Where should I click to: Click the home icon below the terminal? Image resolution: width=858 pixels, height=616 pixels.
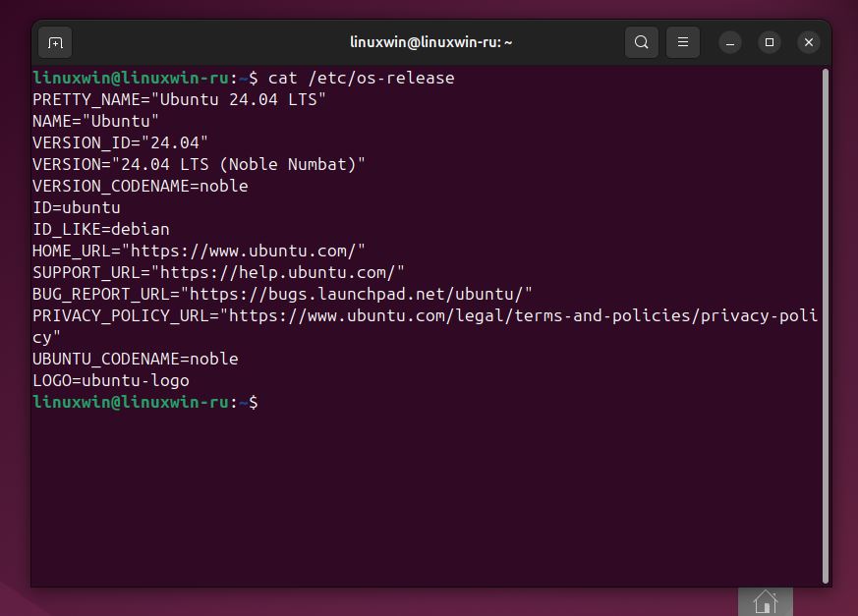[765, 602]
